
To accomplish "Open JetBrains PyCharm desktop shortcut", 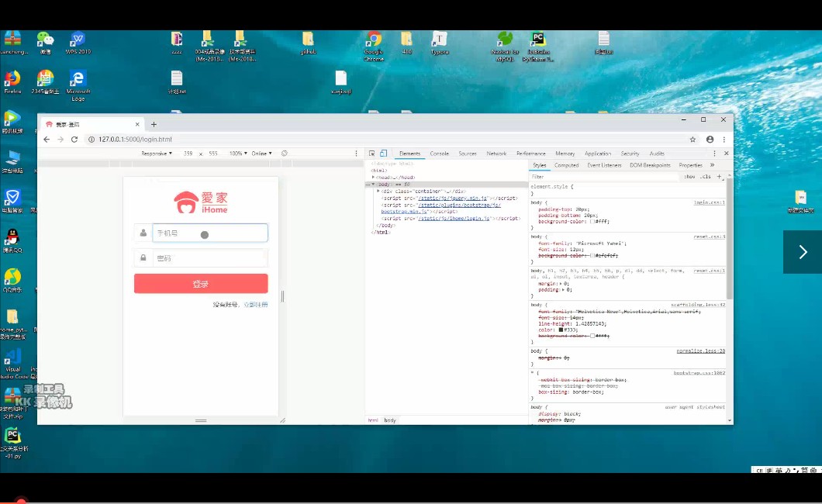I will [538, 47].
